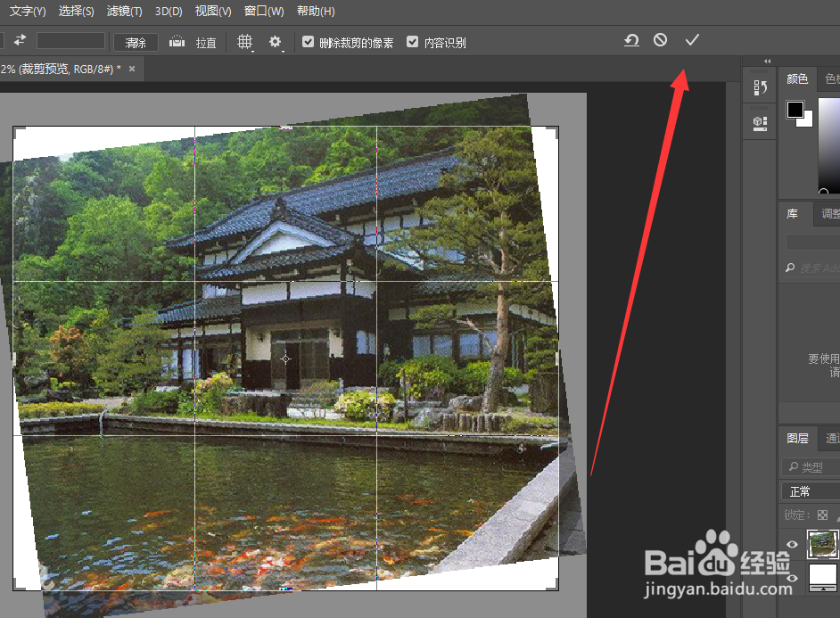This screenshot has height=618, width=840.
Task: Click the 拉直 label button
Action: point(206,43)
